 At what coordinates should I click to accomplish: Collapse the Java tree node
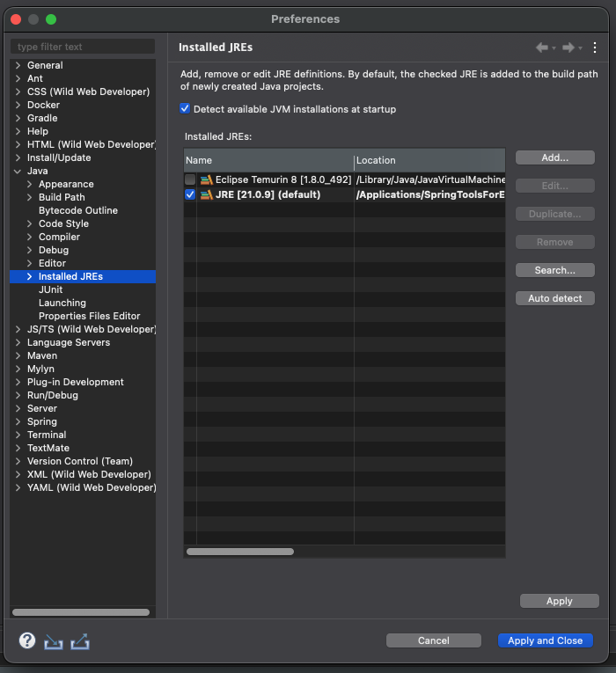[x=18, y=171]
